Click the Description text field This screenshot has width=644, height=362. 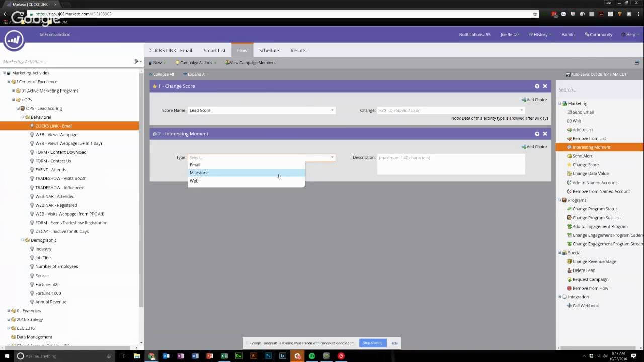pyautogui.click(x=451, y=164)
